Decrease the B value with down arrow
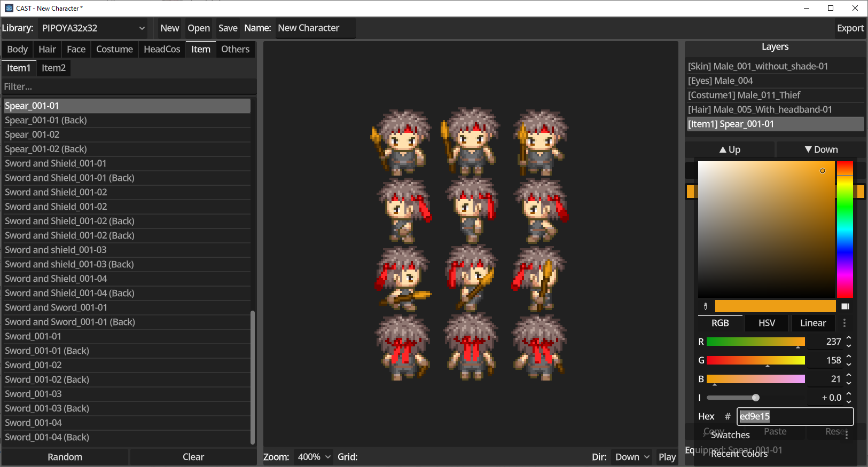The image size is (868, 467). tap(849, 383)
